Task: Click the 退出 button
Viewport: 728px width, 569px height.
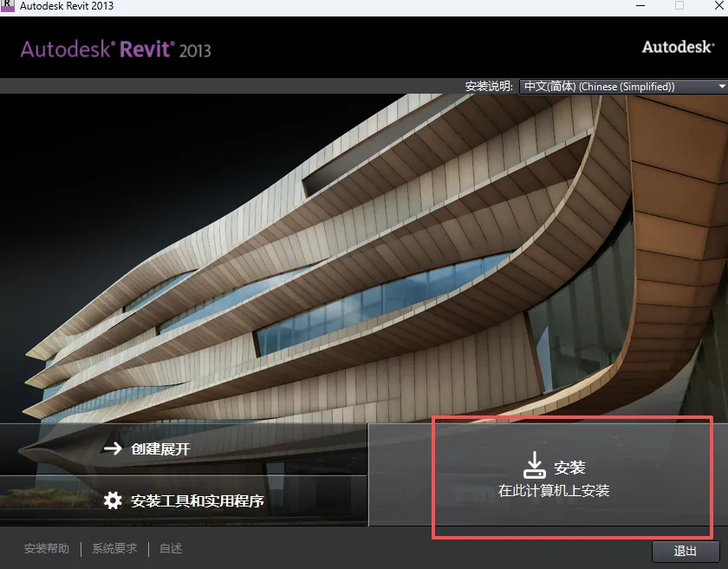Action: (x=685, y=551)
